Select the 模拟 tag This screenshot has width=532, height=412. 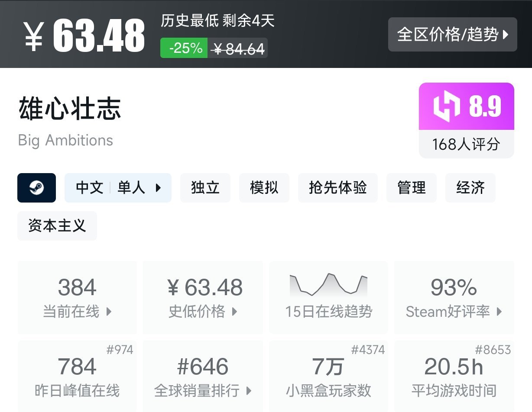[264, 188]
